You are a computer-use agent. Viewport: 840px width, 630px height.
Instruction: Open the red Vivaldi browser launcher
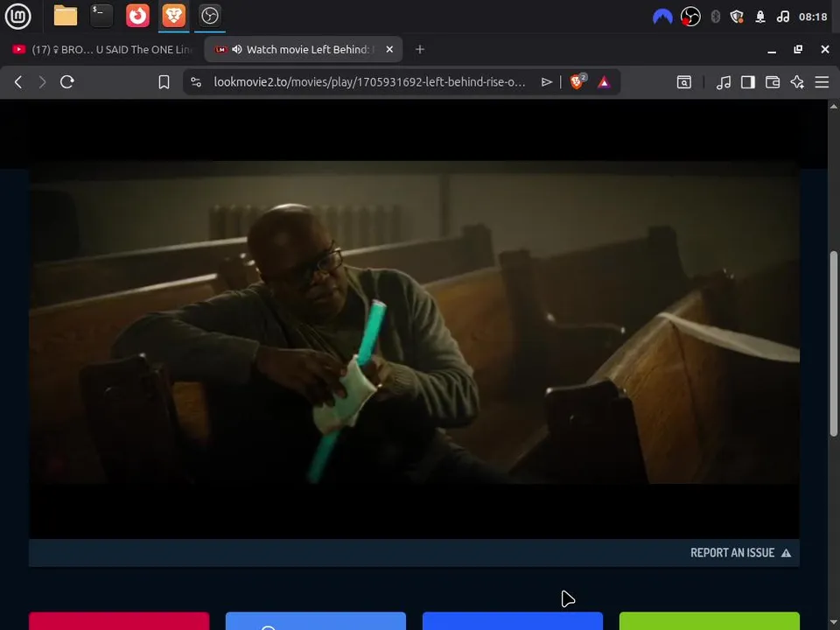[137, 16]
